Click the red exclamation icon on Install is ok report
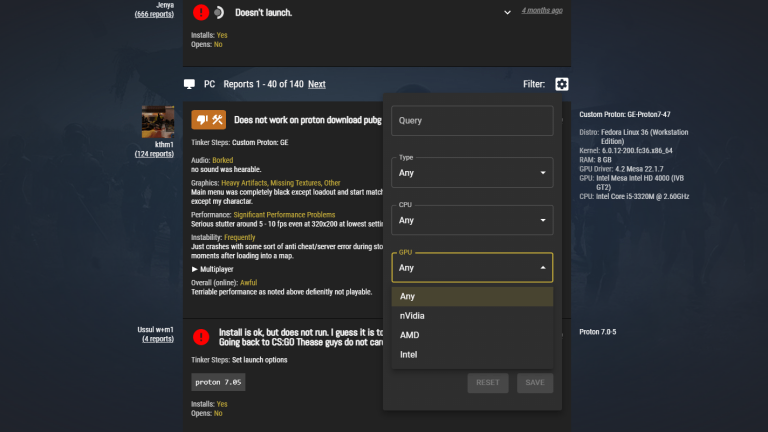768x432 pixels. (201, 337)
